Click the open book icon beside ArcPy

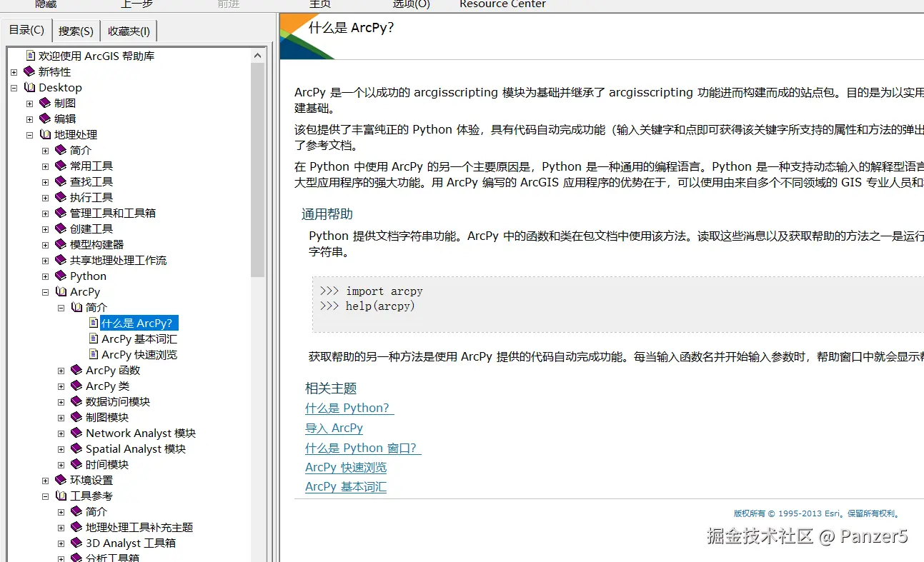click(61, 291)
